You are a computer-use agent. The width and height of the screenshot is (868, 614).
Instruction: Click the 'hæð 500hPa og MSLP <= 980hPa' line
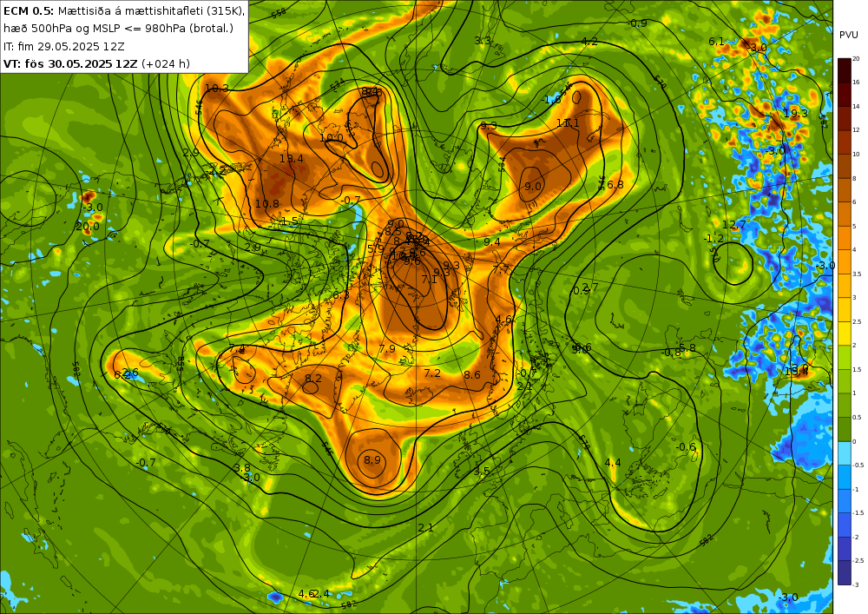(x=119, y=29)
